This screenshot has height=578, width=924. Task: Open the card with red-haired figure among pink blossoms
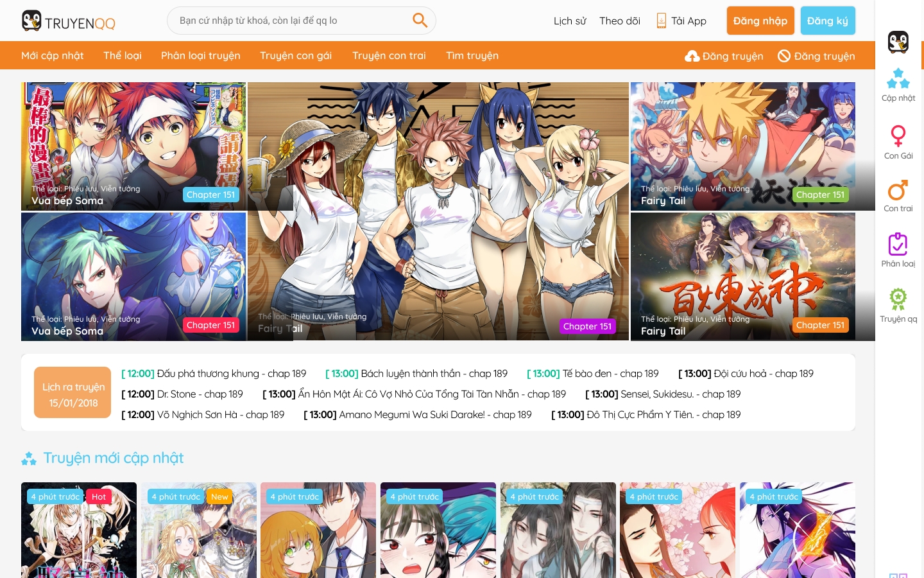pos(678,530)
